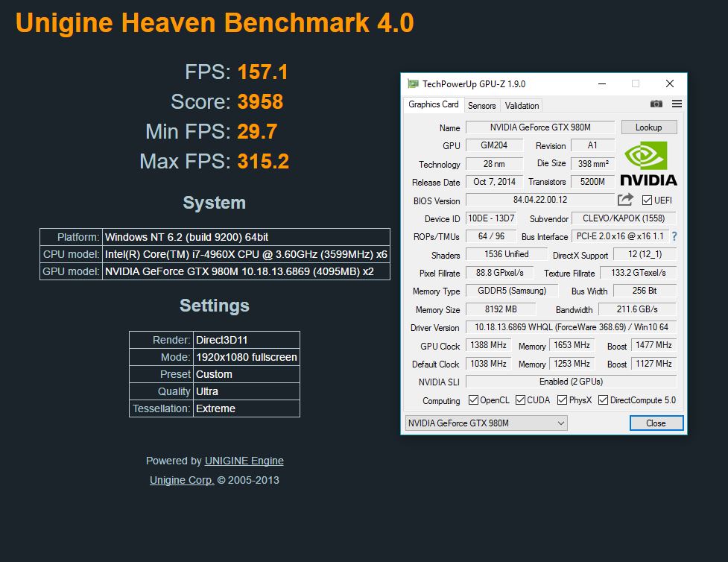Click the Close button in GPU-Z
The height and width of the screenshot is (562, 728).
click(656, 423)
